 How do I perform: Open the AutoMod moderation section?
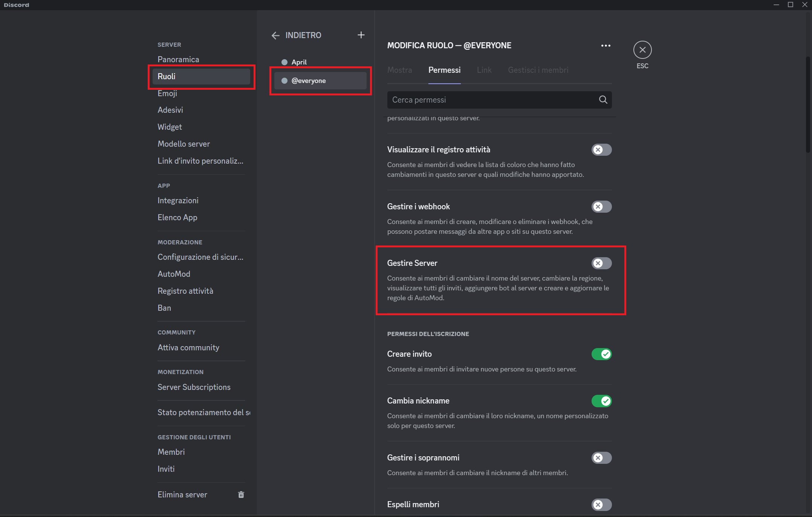click(x=174, y=274)
